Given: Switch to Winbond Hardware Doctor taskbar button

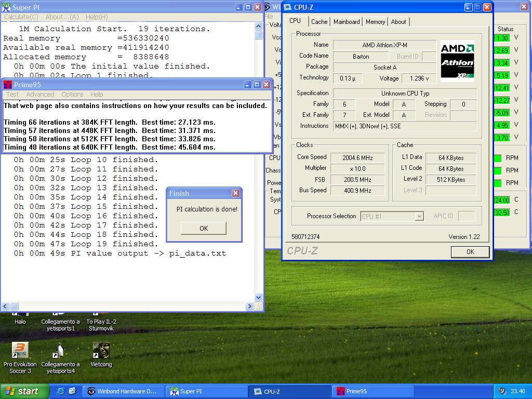Looking at the screenshot, I should click(x=123, y=391).
